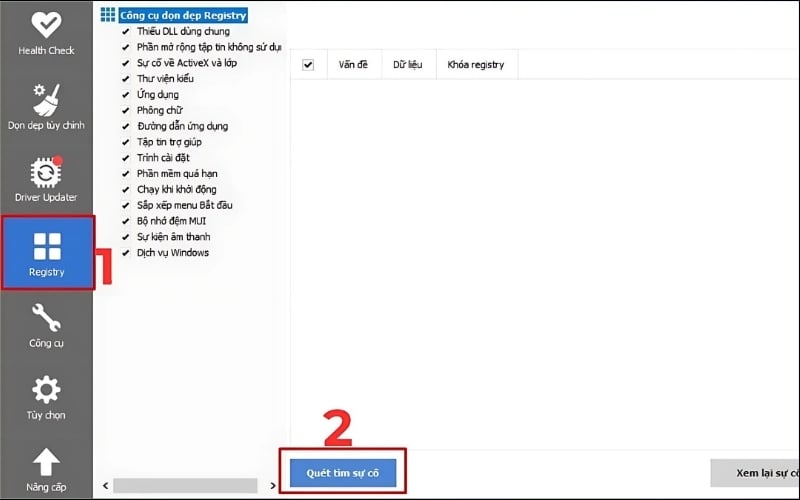
Task: Click the Quét tìm sự cố button
Action: click(x=342, y=473)
